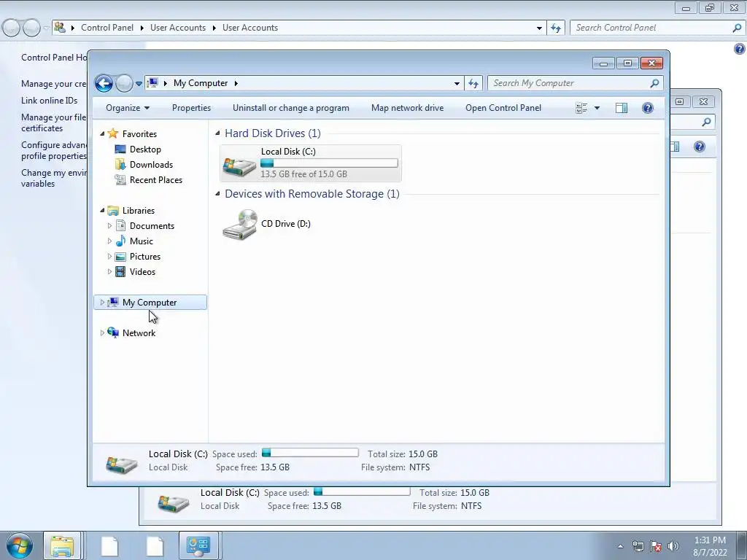747x560 pixels.
Task: Collapse the Favorites tree group
Action: [102, 134]
